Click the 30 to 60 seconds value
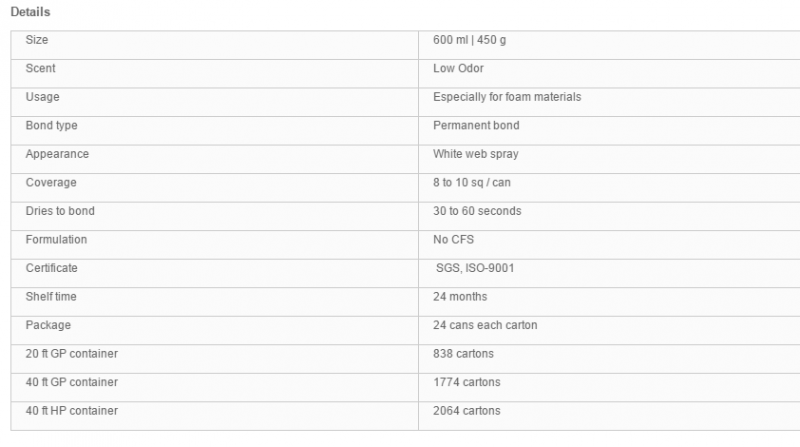 [477, 211]
